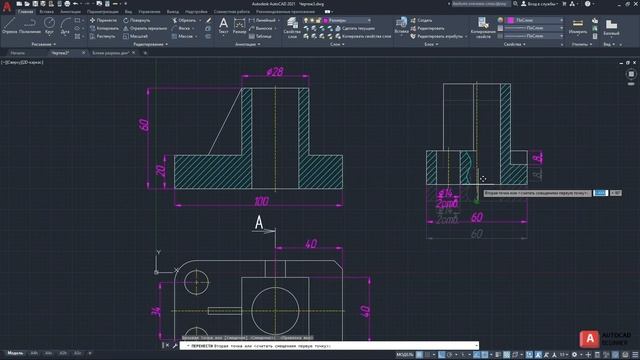Expand the Рисование (Draw) panel
Screen dimensions: 640x360
coord(43,44)
